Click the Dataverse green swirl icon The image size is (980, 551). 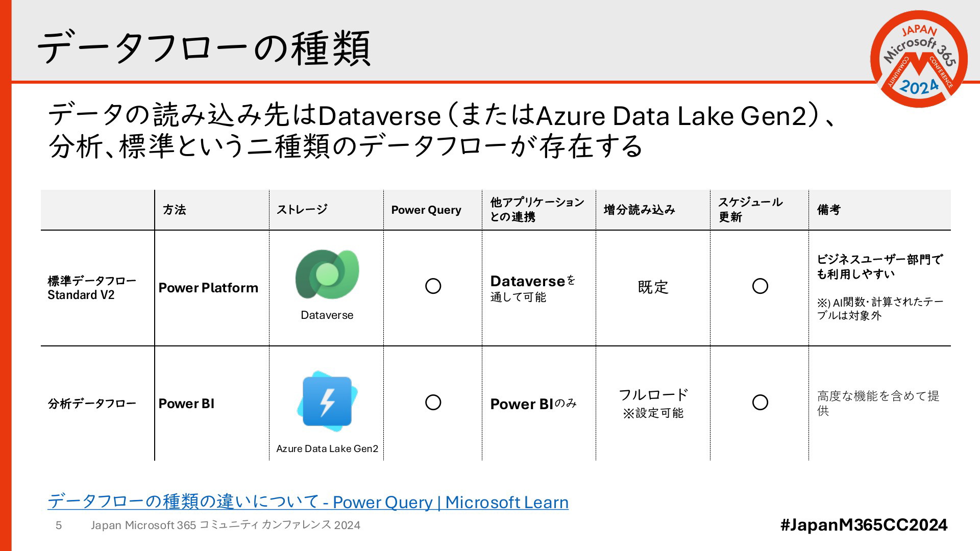coord(327,274)
